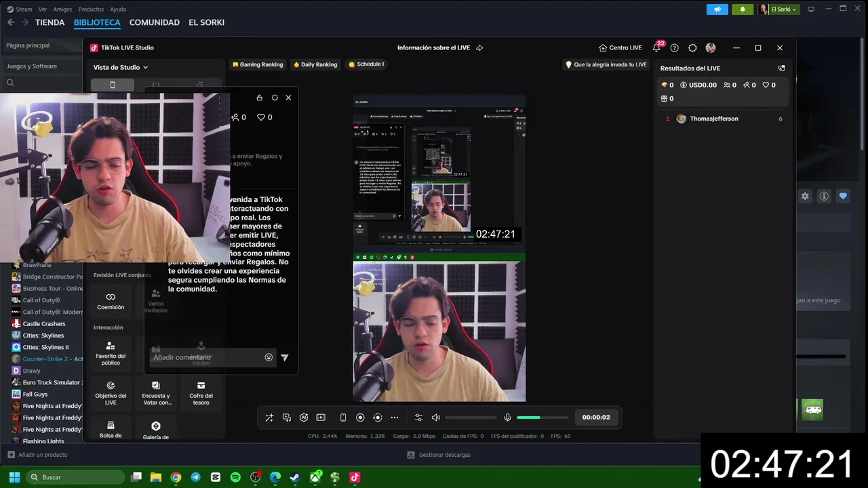Click Steam green notification bell
The image size is (868, 488).
(743, 9)
